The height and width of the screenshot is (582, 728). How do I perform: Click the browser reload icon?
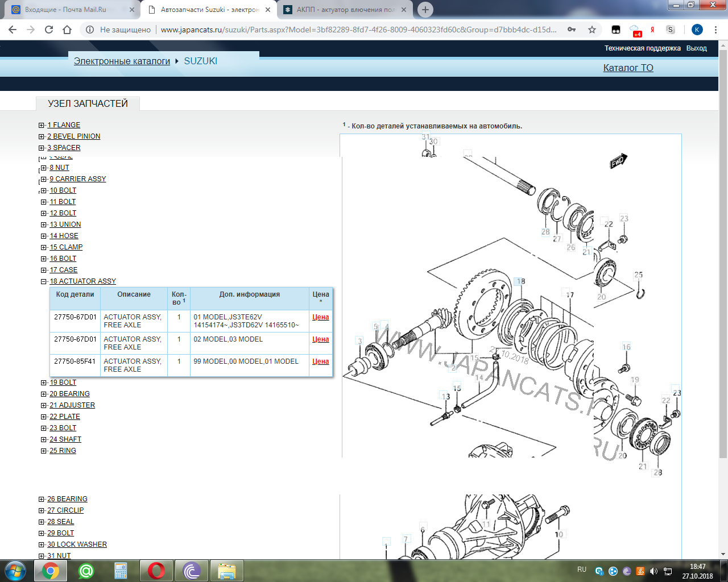click(x=49, y=30)
